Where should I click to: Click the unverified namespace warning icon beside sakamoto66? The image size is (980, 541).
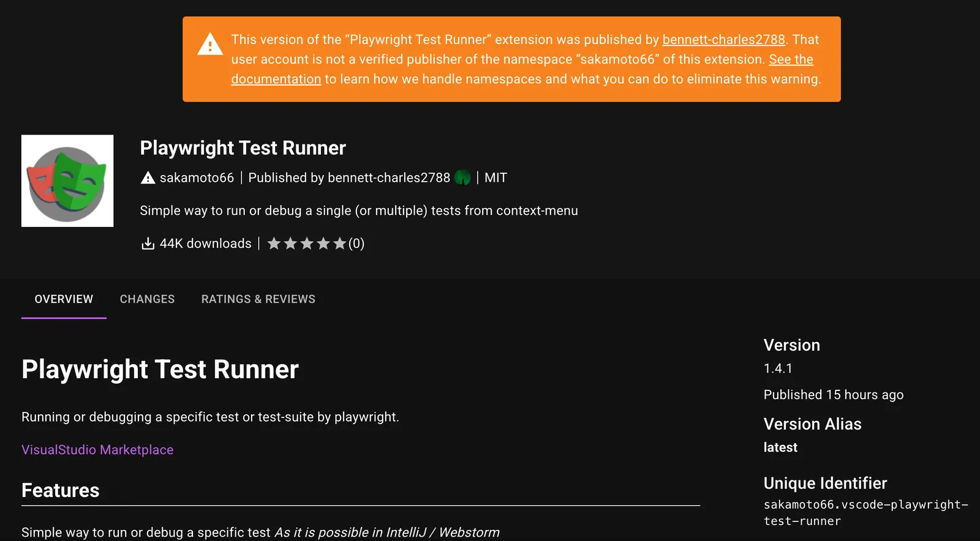[x=148, y=178]
